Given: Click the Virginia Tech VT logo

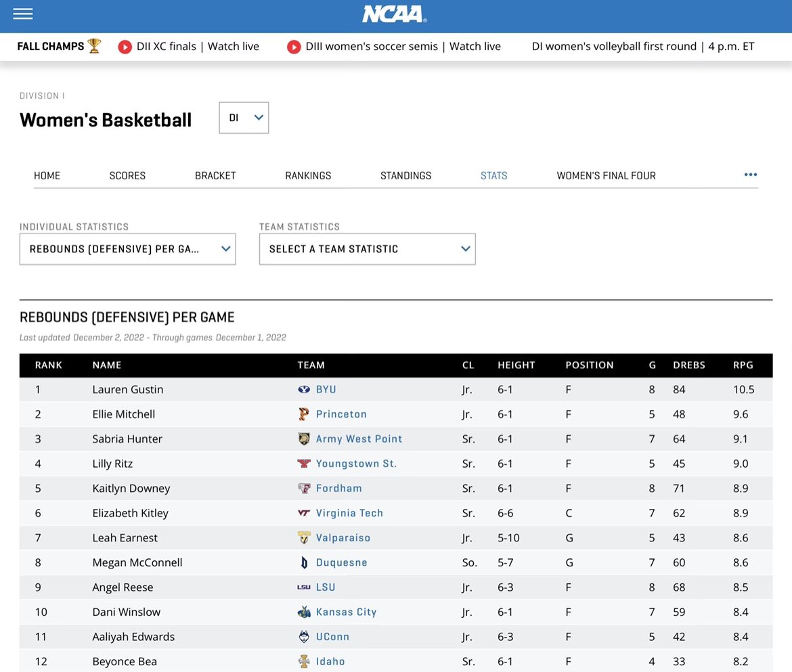Looking at the screenshot, I should click(303, 513).
